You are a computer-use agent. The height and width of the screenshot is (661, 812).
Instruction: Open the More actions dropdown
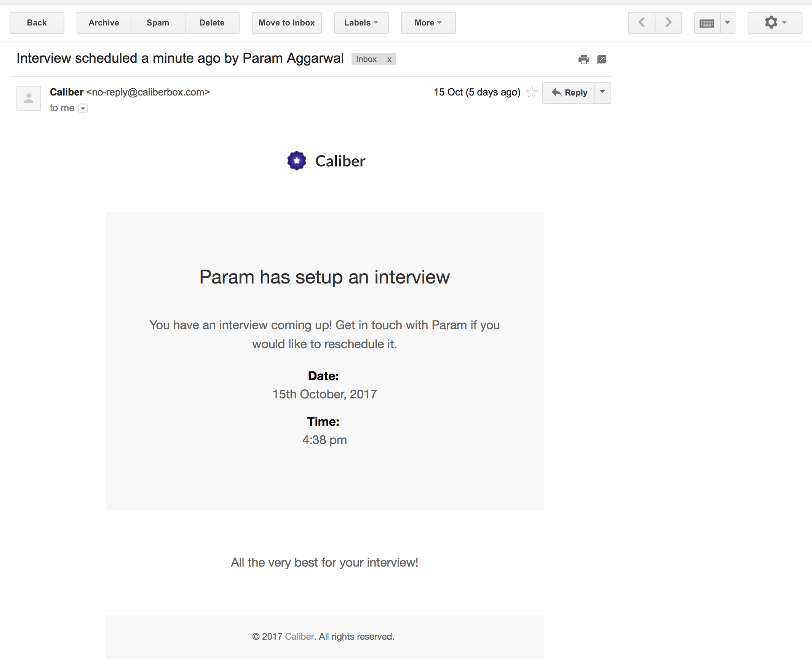coord(428,23)
